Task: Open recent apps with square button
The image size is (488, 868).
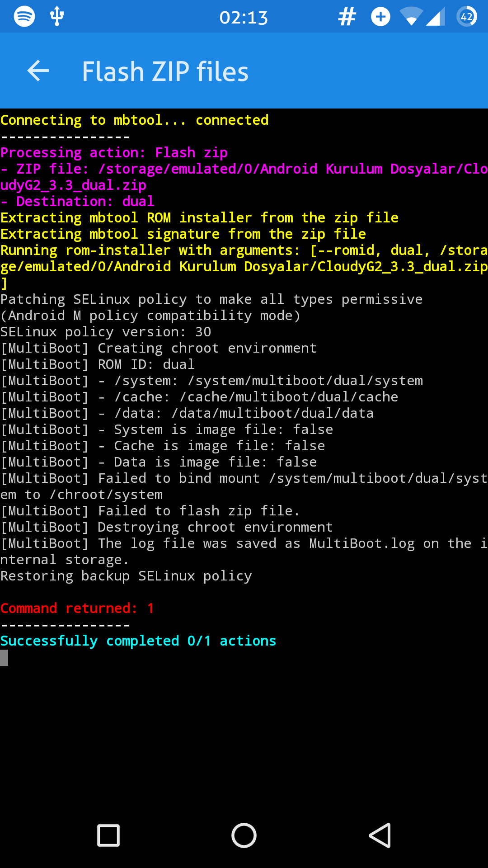Action: point(108,835)
